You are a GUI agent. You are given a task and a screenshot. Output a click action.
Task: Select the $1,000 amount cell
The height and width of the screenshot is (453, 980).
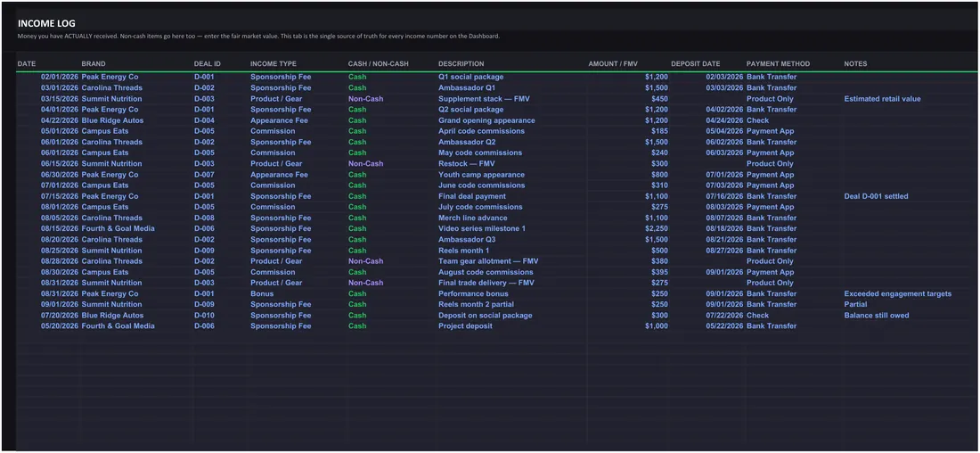tap(657, 326)
